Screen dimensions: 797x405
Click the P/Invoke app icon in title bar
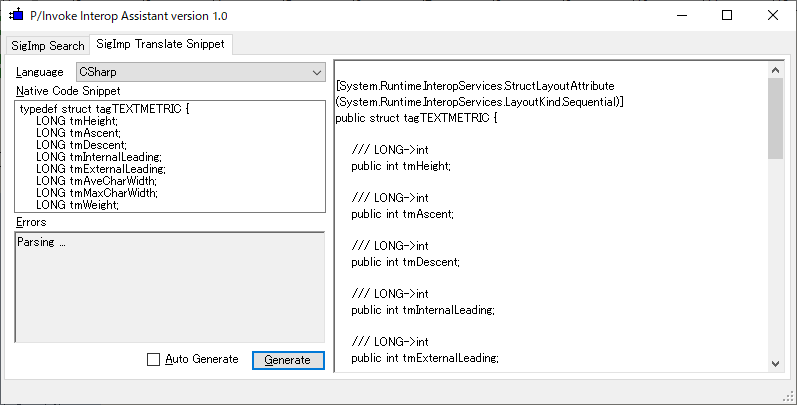(16, 15)
